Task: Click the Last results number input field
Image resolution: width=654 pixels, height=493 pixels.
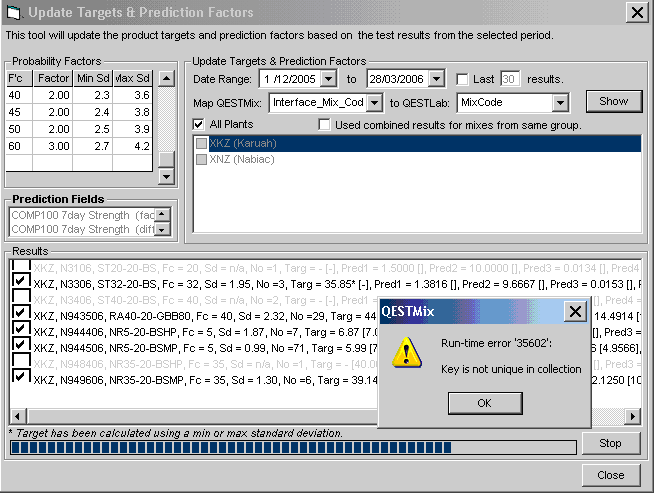Action: (509, 79)
